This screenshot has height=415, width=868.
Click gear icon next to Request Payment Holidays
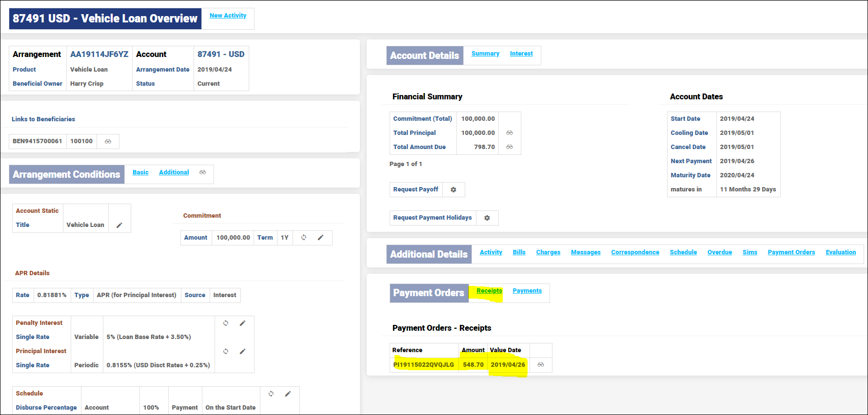[487, 218]
